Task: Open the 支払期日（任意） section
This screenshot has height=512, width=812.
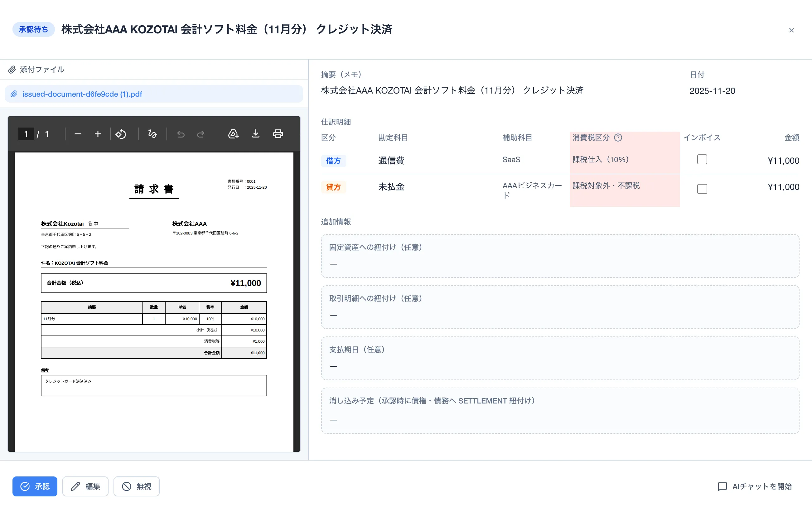Action: pos(560,358)
